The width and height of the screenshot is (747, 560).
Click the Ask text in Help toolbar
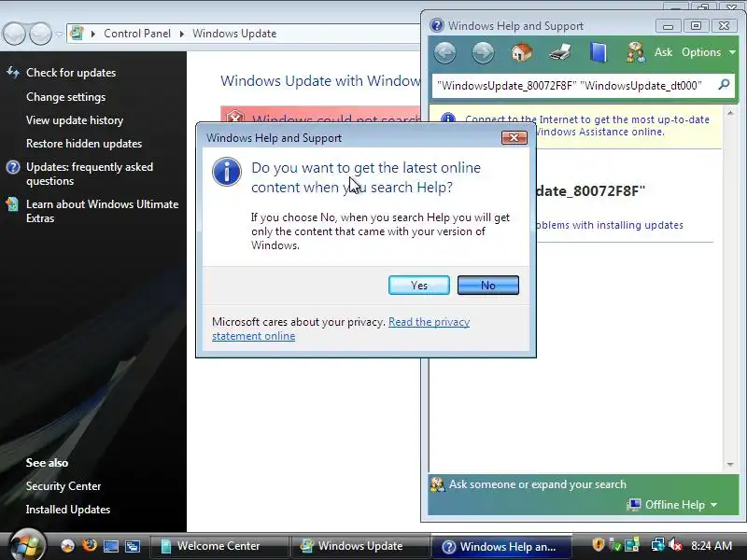coord(663,52)
